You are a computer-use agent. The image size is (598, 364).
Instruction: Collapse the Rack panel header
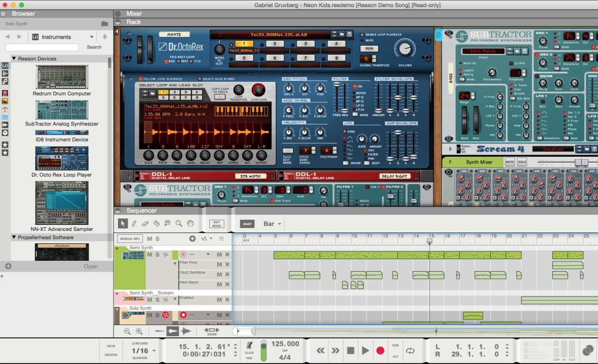click(x=118, y=22)
